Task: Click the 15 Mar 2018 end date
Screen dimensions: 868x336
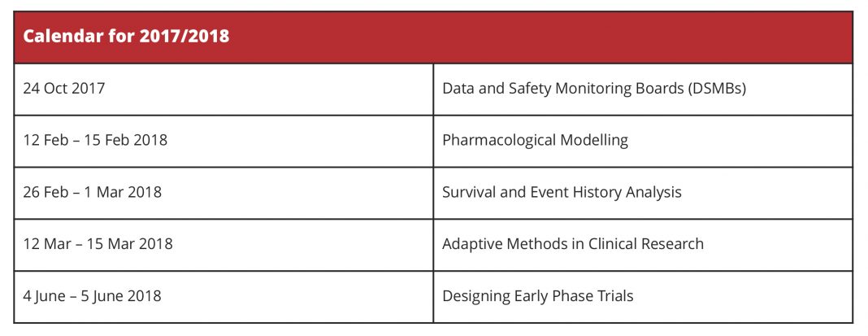Action: [x=129, y=244]
